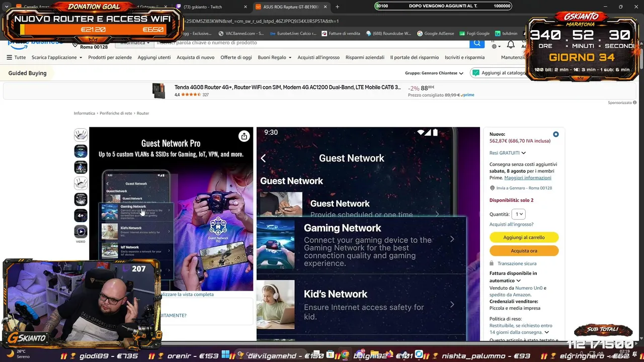Screen dimensions: 644x362
Task: Open Offerte di oggi menu item
Action: pos(236,57)
